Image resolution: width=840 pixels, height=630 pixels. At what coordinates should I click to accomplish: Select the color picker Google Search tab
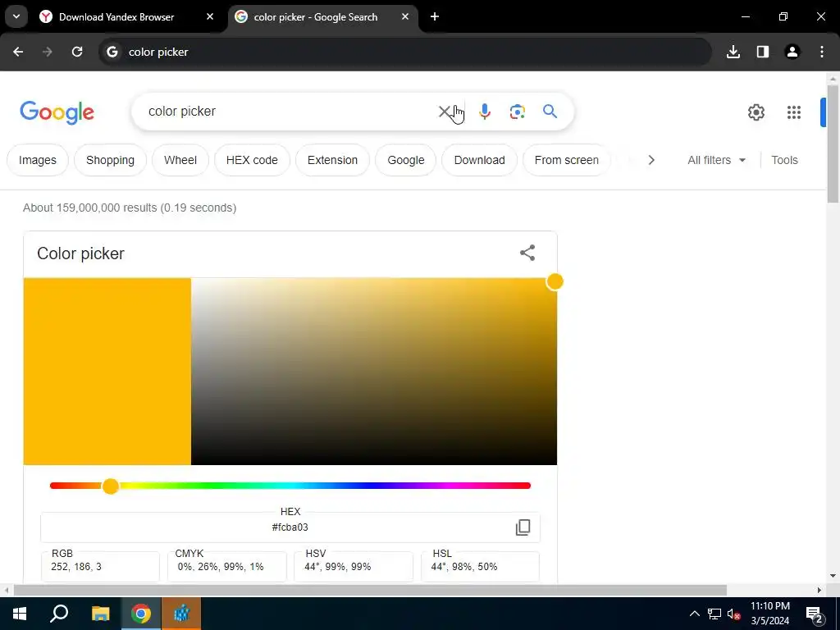click(x=316, y=17)
